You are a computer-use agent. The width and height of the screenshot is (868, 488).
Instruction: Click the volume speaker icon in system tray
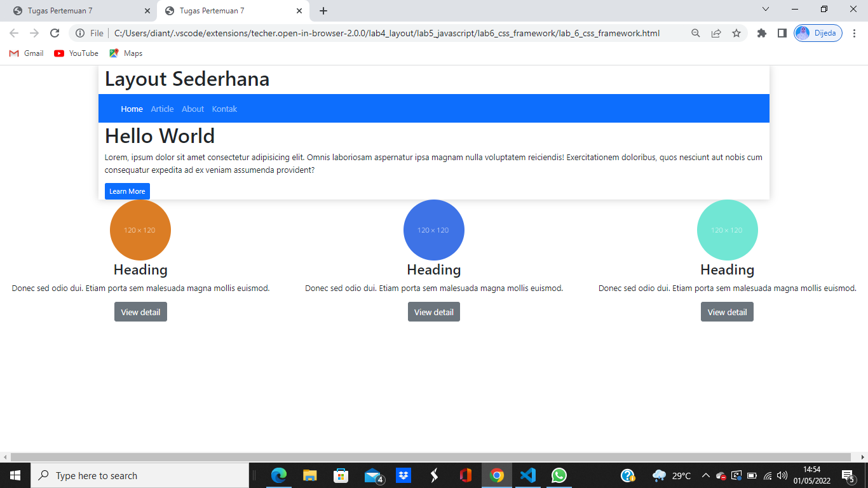[781, 475]
